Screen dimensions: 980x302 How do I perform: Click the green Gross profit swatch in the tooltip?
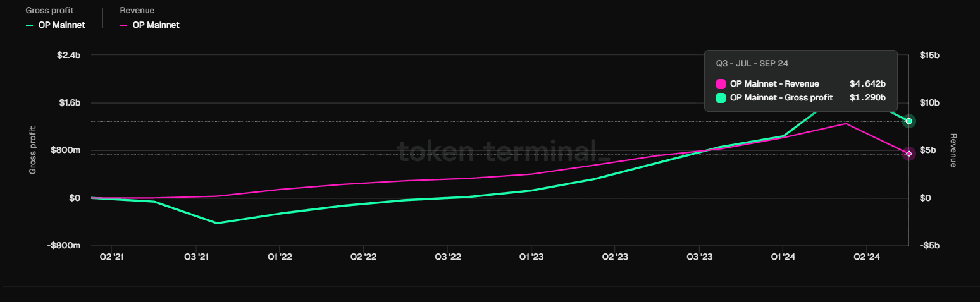(x=721, y=97)
